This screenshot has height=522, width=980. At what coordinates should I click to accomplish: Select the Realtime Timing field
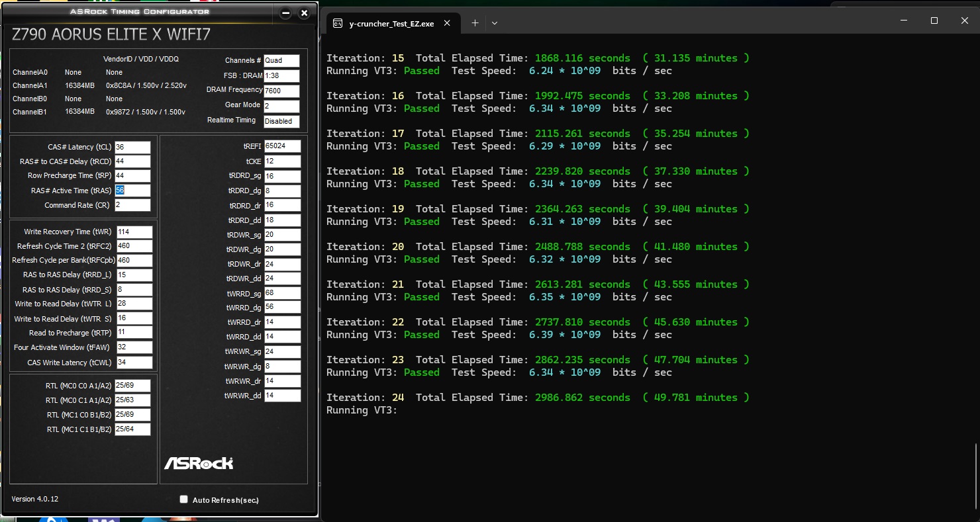pyautogui.click(x=281, y=121)
